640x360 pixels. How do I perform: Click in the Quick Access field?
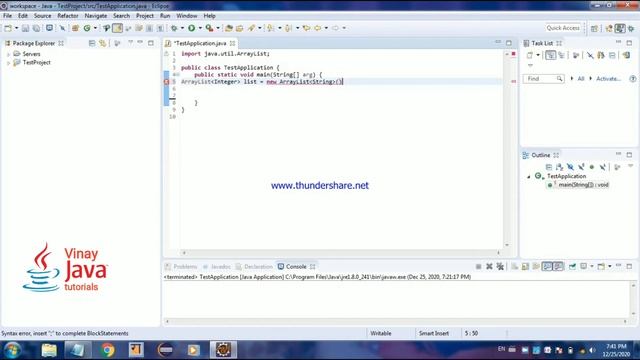point(563,28)
